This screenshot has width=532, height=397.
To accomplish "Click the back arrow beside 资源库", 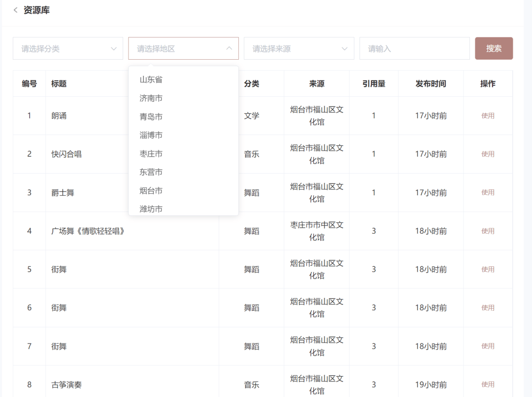I will pyautogui.click(x=15, y=10).
